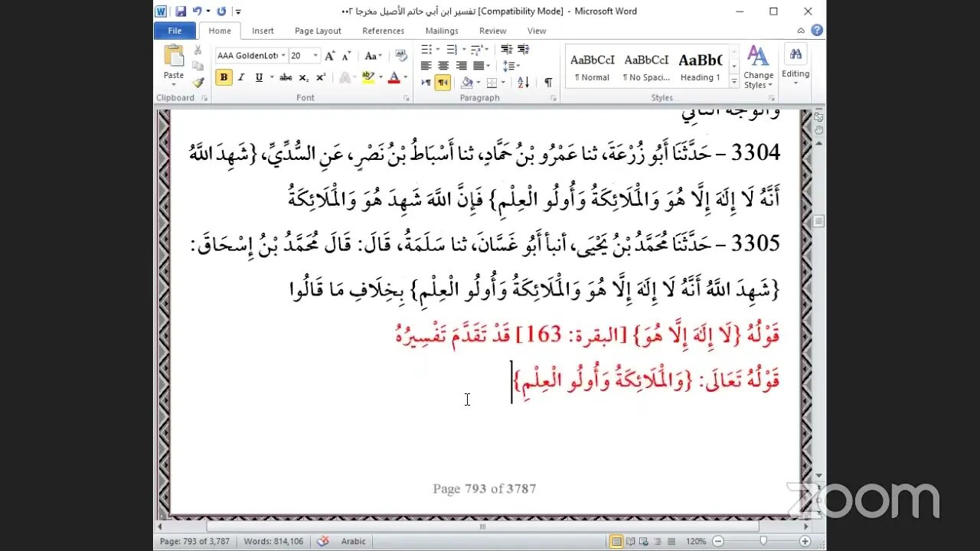The image size is (980, 551).
Task: Toggle Underline formatting
Action: click(259, 77)
